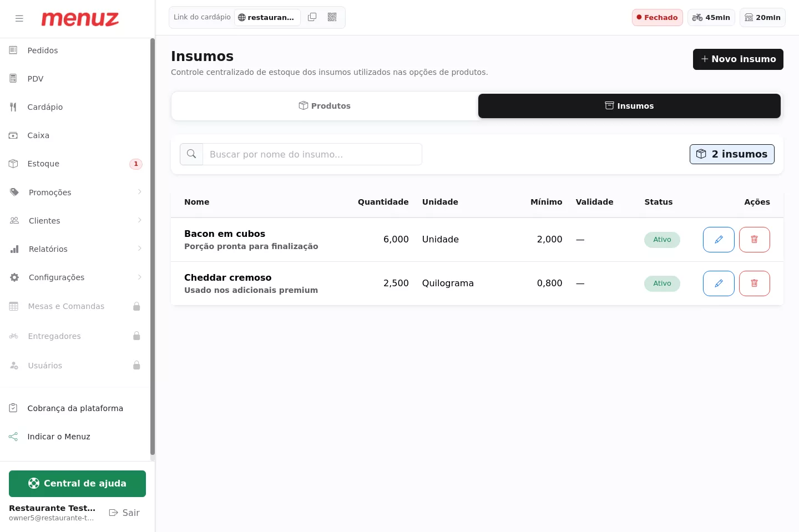Screen dimensions: 799x532
Task: Edit Cheddar cremoso with the pencil icon
Action: 719,283
